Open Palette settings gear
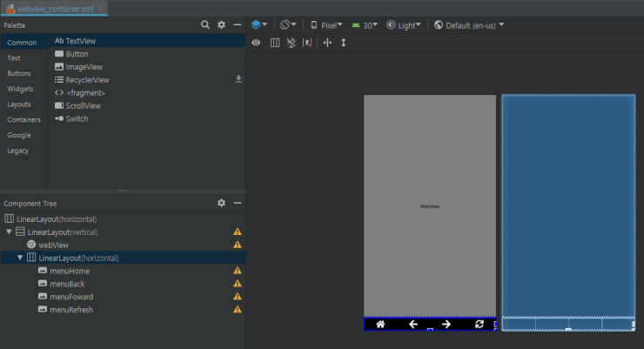This screenshot has height=349, width=644. (221, 25)
